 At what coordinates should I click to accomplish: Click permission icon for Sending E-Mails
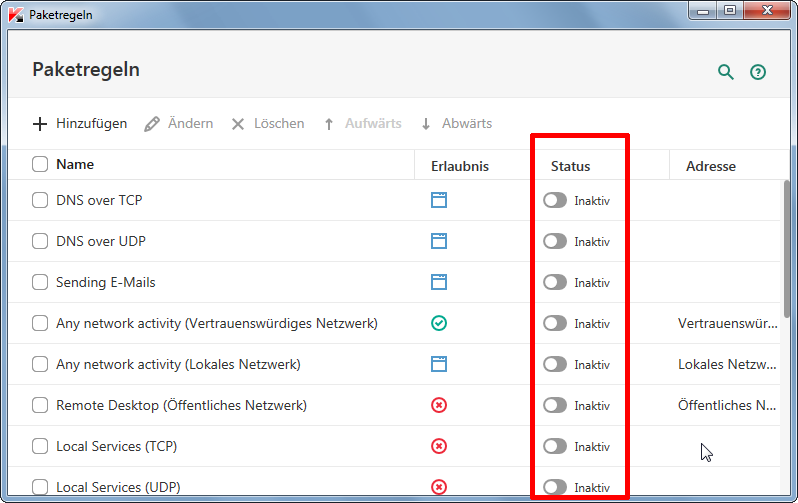[x=439, y=282]
